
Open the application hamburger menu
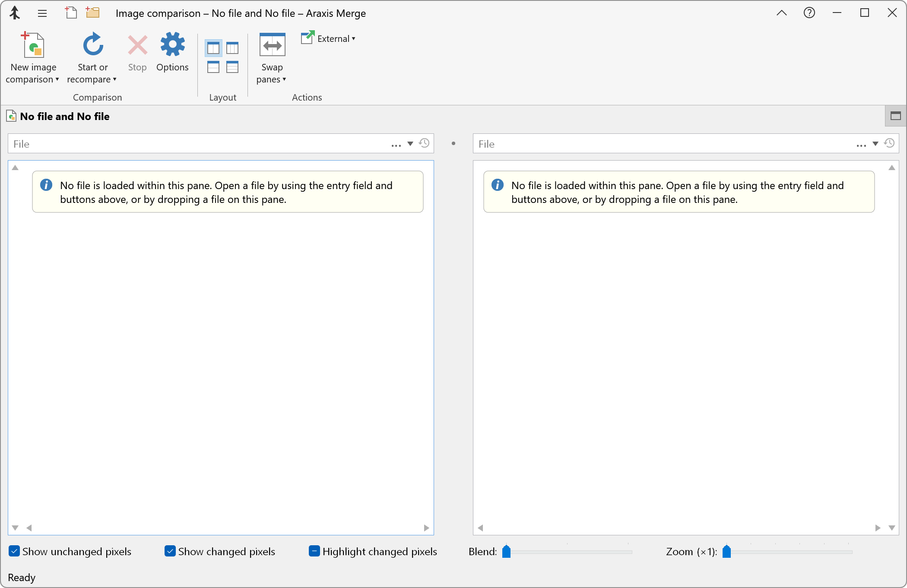coord(42,13)
